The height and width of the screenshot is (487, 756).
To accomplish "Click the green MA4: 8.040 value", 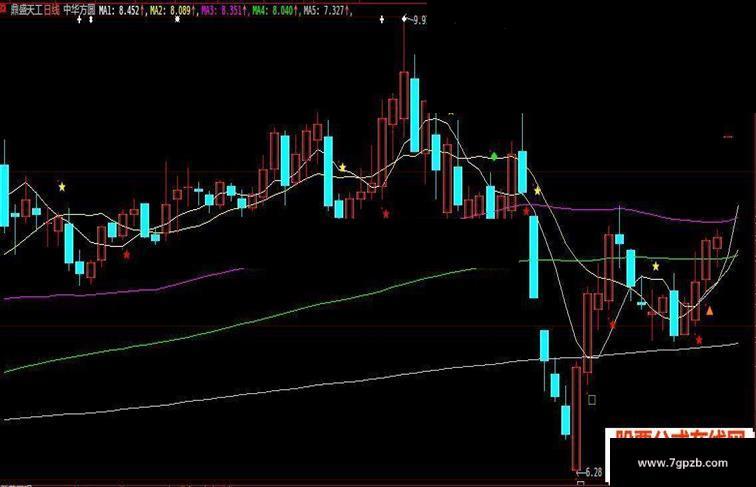I will (x=272, y=10).
